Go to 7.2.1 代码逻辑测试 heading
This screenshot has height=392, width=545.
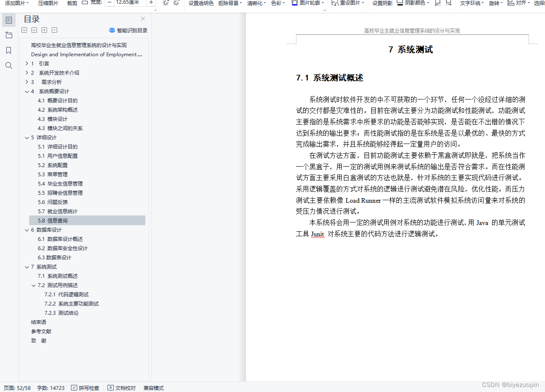point(66,294)
